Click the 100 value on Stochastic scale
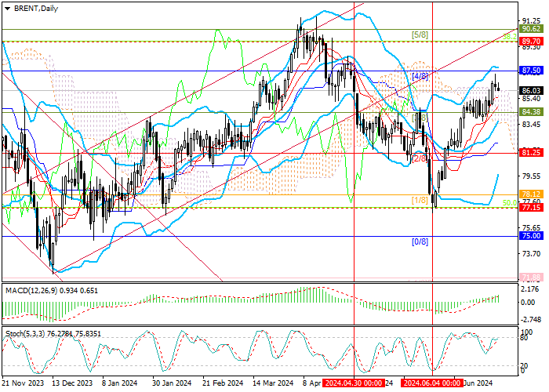This screenshot has height=392, width=549. [527, 332]
